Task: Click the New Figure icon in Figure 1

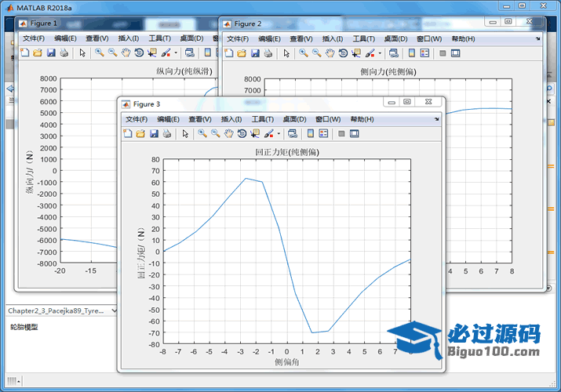Action: [x=24, y=53]
